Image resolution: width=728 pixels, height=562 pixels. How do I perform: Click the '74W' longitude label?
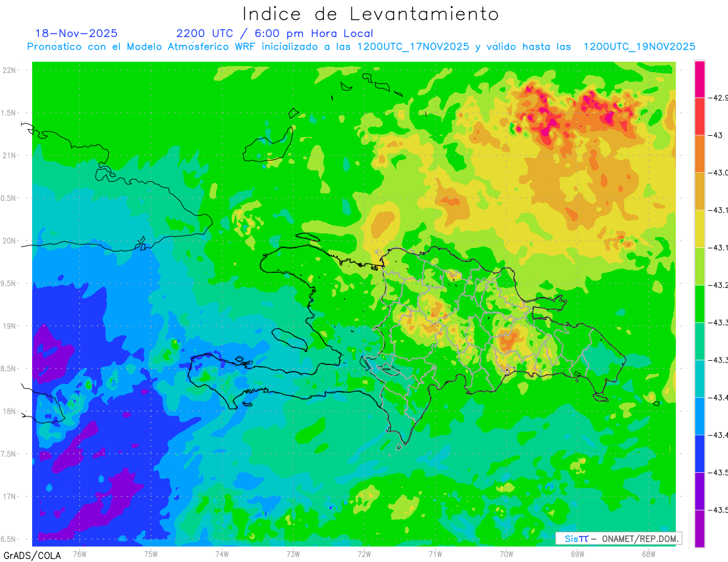(222, 554)
